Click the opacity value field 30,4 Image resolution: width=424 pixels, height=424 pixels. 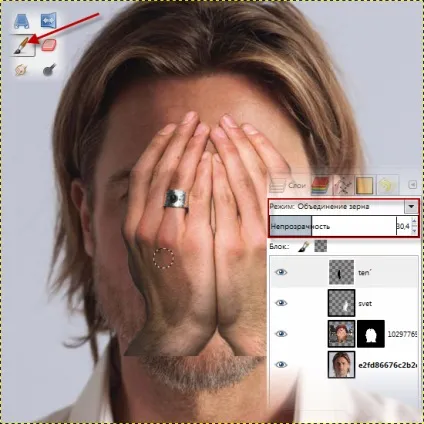point(403,226)
